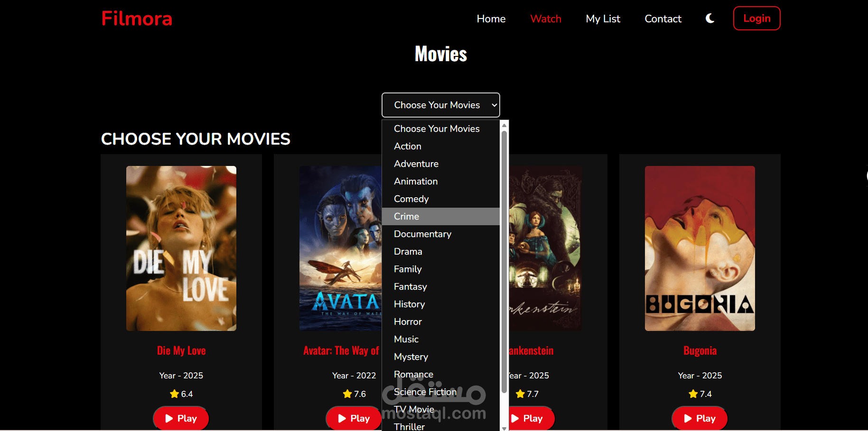868x431 pixels.
Task: Click the Die My Love title
Action: [181, 350]
